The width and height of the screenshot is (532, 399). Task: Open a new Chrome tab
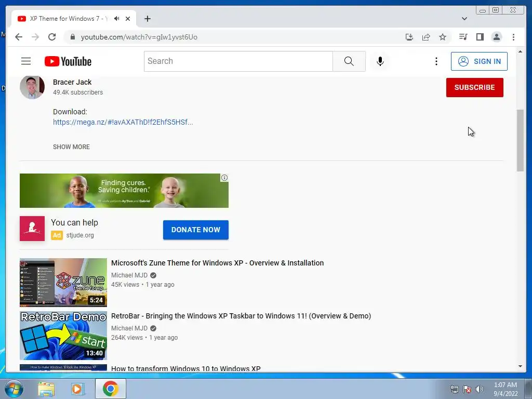(x=147, y=19)
